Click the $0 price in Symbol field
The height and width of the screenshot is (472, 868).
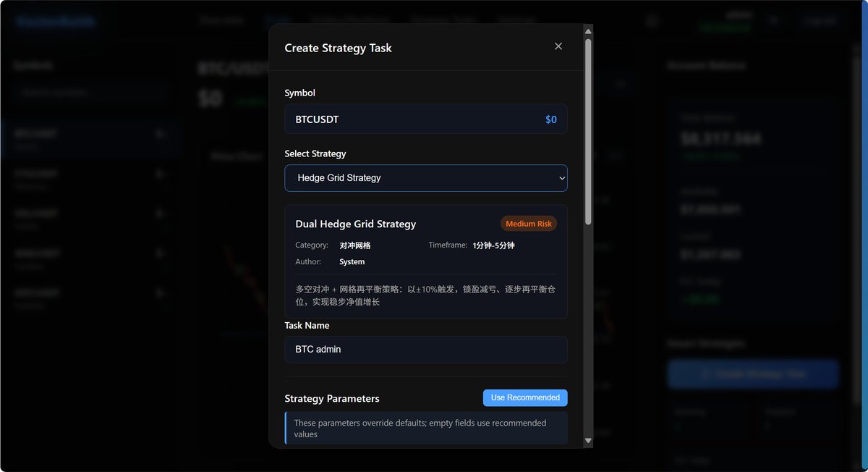[x=551, y=119]
